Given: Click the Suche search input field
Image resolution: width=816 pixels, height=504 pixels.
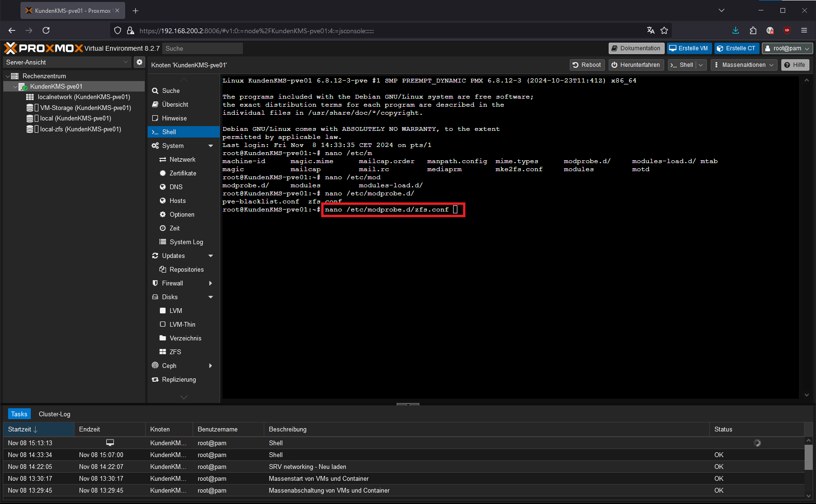Looking at the screenshot, I should tap(202, 48).
